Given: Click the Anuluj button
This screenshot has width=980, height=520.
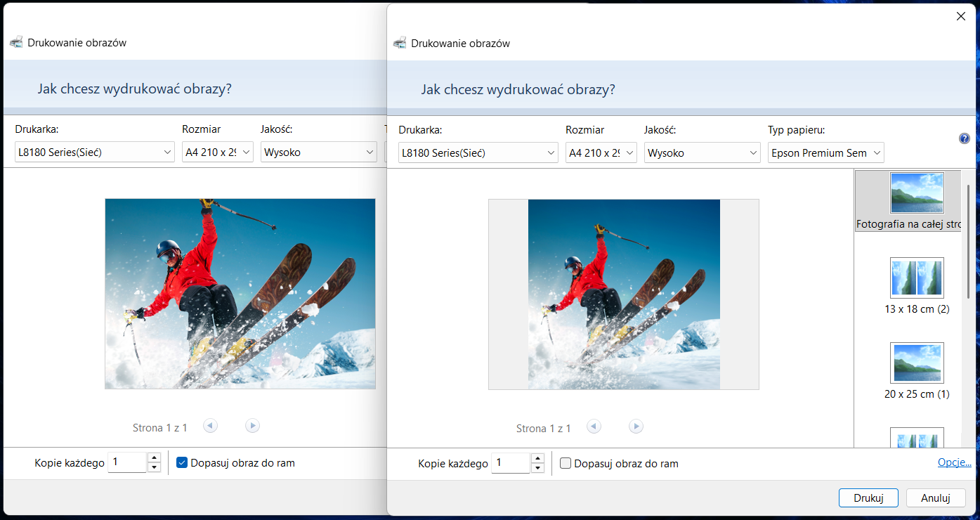Looking at the screenshot, I should pos(935,498).
